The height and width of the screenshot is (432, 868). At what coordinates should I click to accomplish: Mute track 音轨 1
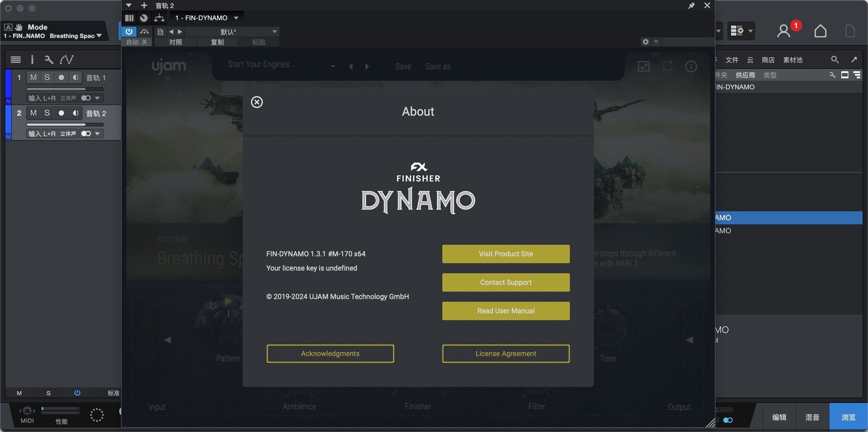[x=33, y=77]
